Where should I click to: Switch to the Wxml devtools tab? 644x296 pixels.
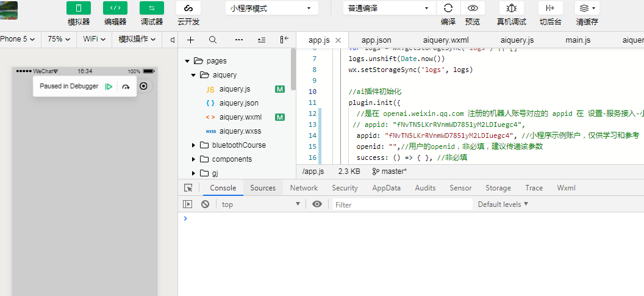(x=567, y=188)
